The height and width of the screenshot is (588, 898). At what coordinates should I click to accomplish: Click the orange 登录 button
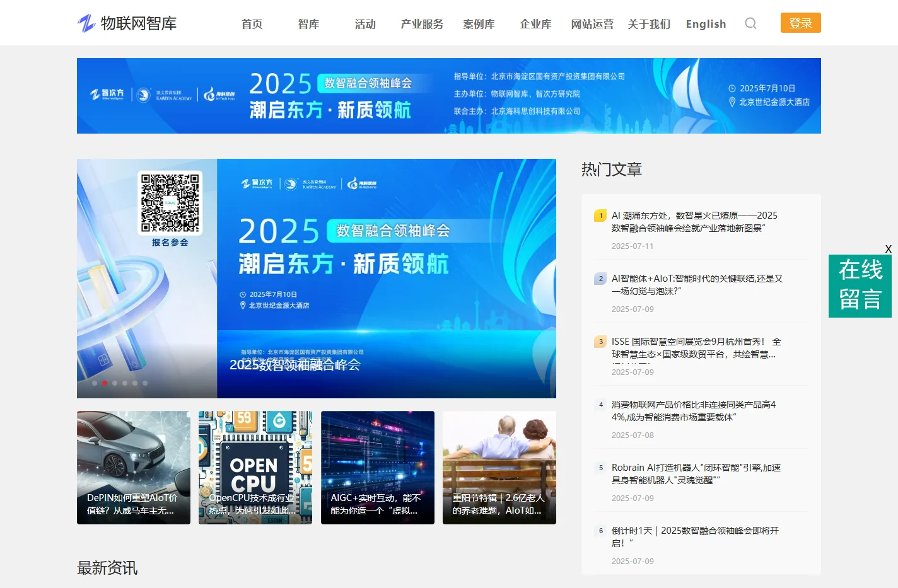point(800,23)
